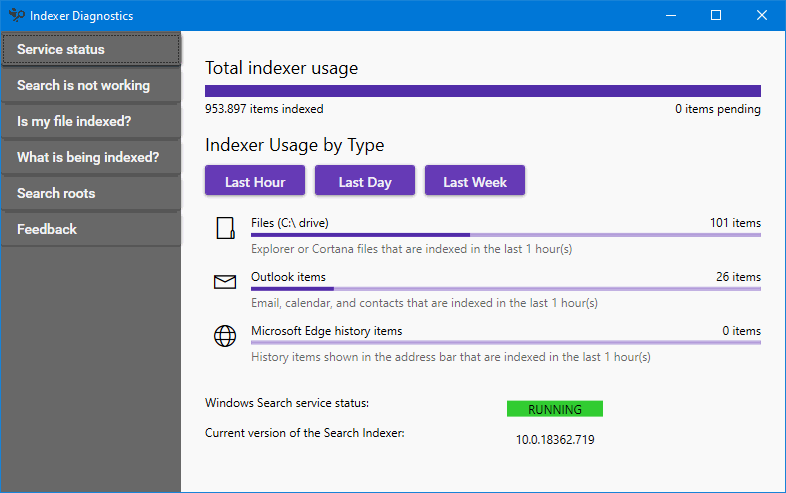Maximize the Indexer Diagnostics window
This screenshot has width=786, height=493.
(x=716, y=15)
